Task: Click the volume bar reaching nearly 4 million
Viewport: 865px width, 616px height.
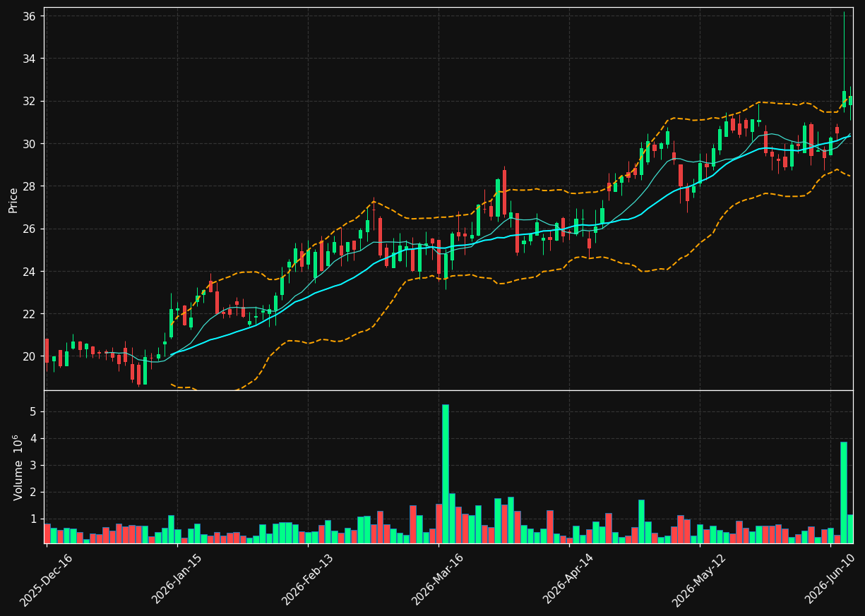Action: (844, 493)
